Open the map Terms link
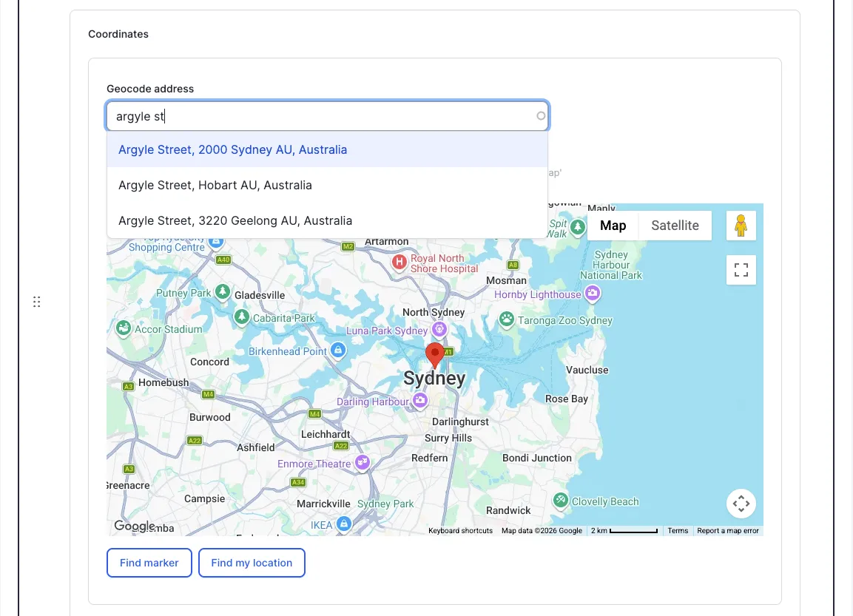The height and width of the screenshot is (616, 853). 678,531
